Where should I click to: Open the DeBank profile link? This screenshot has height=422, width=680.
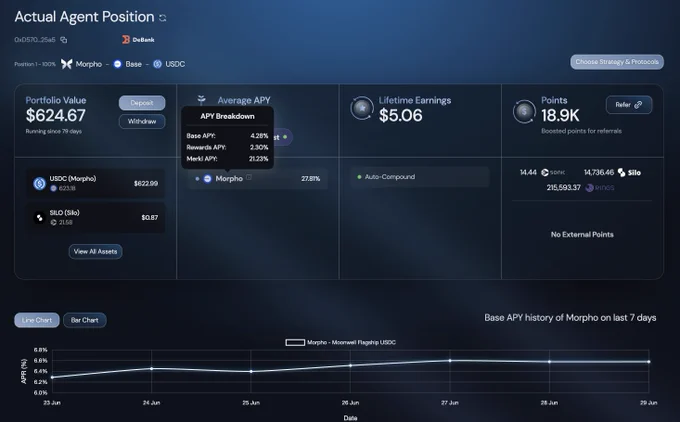pos(138,39)
